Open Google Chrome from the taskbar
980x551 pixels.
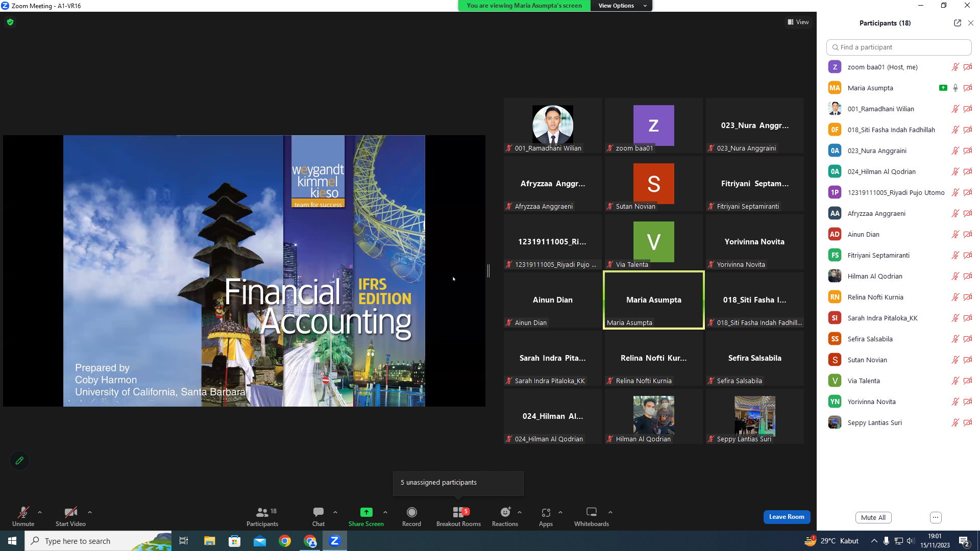(285, 541)
